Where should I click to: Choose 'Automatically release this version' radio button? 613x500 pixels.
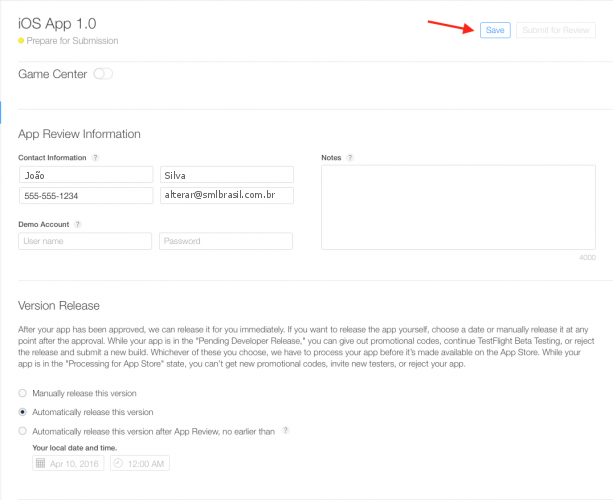click(x=23, y=411)
